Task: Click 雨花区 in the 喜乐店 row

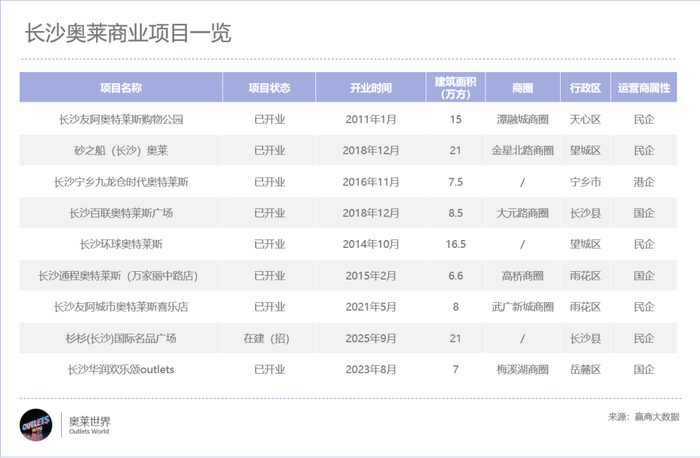Action: (x=585, y=307)
